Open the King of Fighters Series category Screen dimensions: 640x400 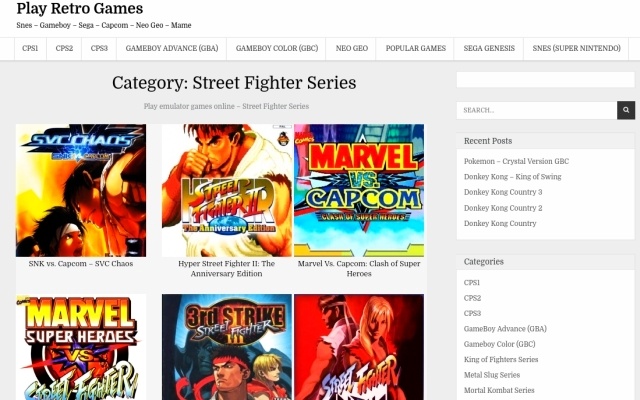pos(501,360)
